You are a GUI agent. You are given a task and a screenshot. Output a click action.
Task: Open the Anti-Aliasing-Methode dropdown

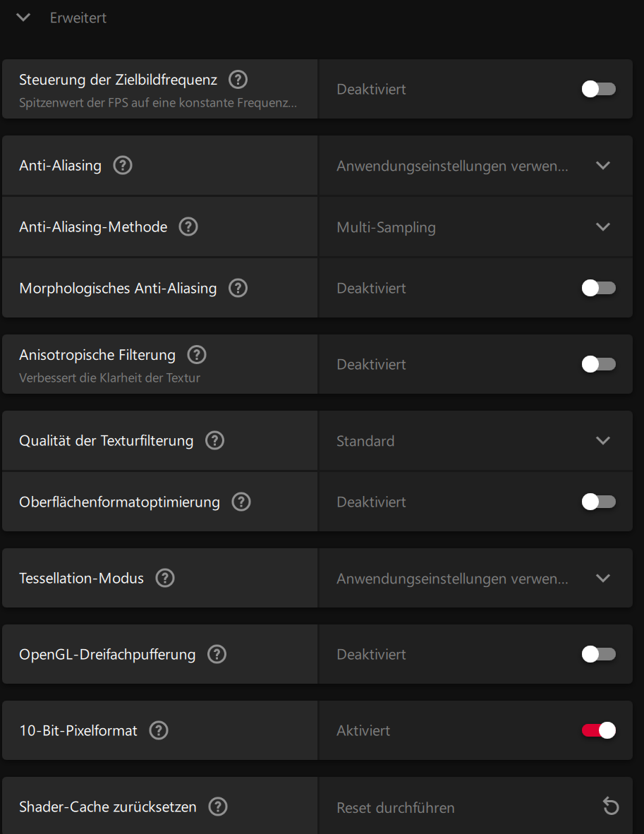[x=603, y=226]
